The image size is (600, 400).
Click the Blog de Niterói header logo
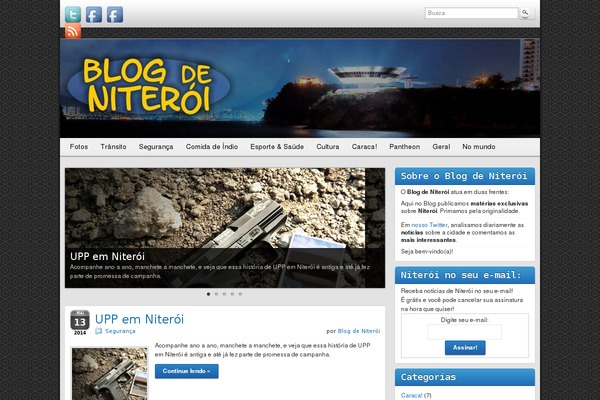coord(148,86)
